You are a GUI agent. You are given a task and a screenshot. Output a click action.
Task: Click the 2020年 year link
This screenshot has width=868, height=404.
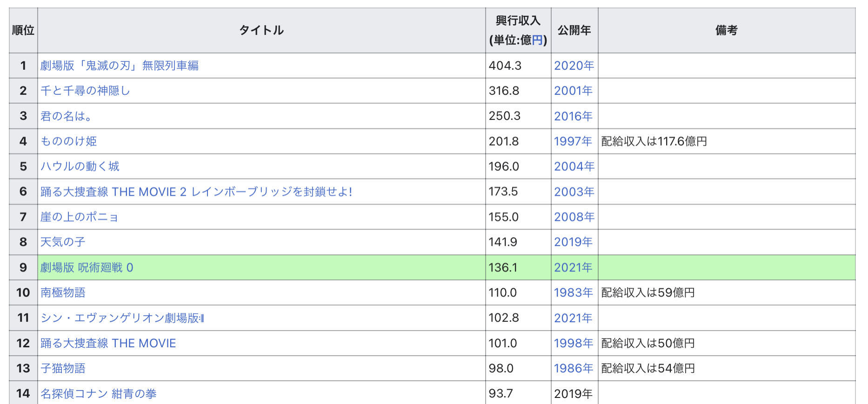[574, 66]
